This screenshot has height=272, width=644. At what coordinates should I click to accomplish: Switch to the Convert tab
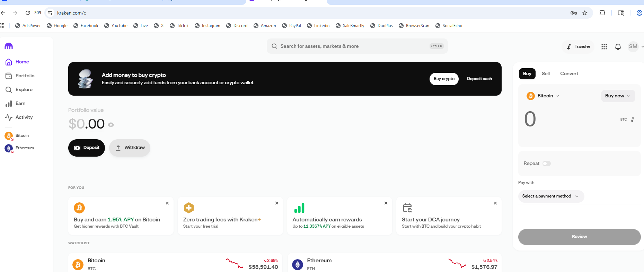[x=569, y=73]
